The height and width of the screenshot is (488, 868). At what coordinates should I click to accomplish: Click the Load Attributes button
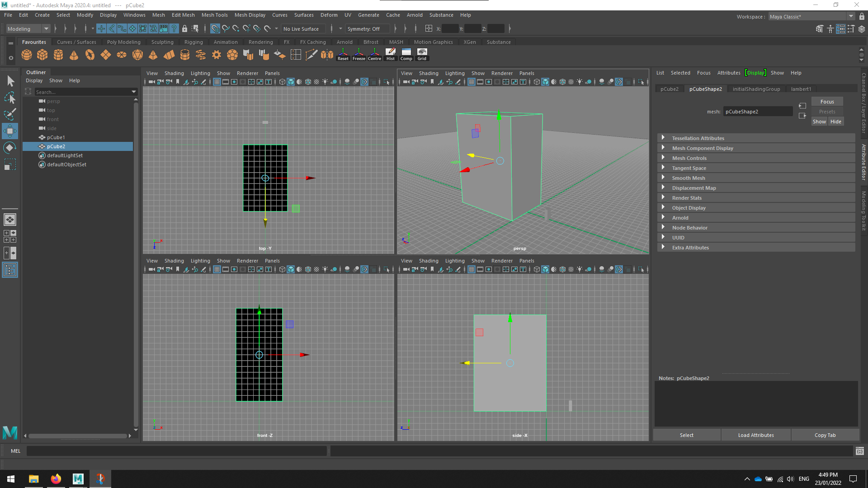click(x=755, y=435)
